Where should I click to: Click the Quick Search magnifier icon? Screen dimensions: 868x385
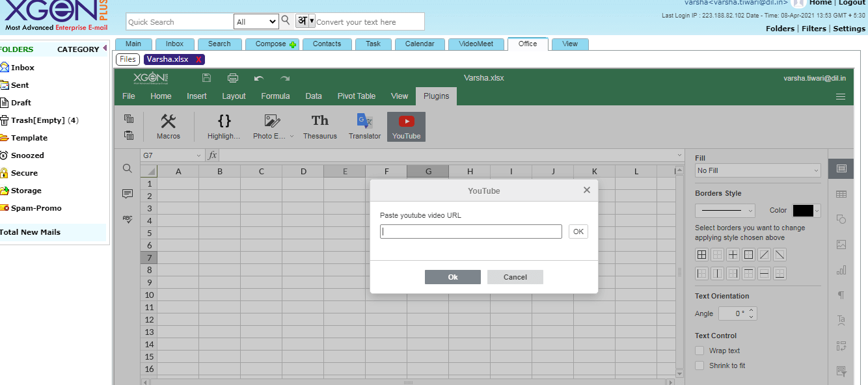tap(286, 21)
